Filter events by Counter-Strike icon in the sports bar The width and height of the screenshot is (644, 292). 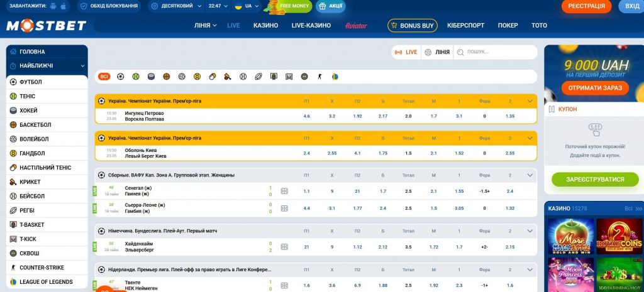click(x=320, y=76)
